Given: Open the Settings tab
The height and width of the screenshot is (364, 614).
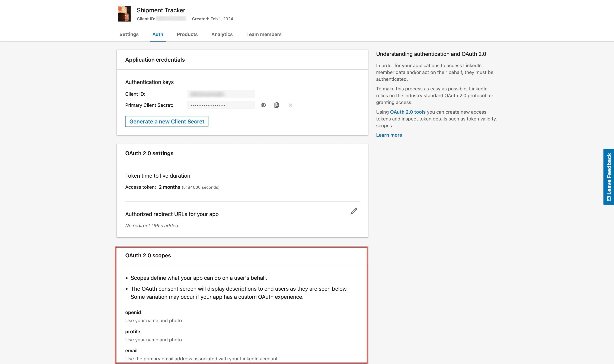Looking at the screenshot, I should click(x=129, y=34).
